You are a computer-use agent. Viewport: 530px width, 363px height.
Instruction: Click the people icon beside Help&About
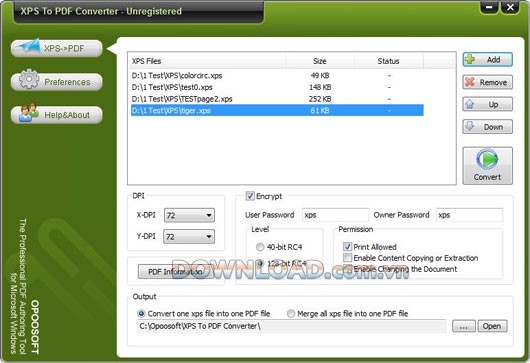pyautogui.click(x=29, y=112)
